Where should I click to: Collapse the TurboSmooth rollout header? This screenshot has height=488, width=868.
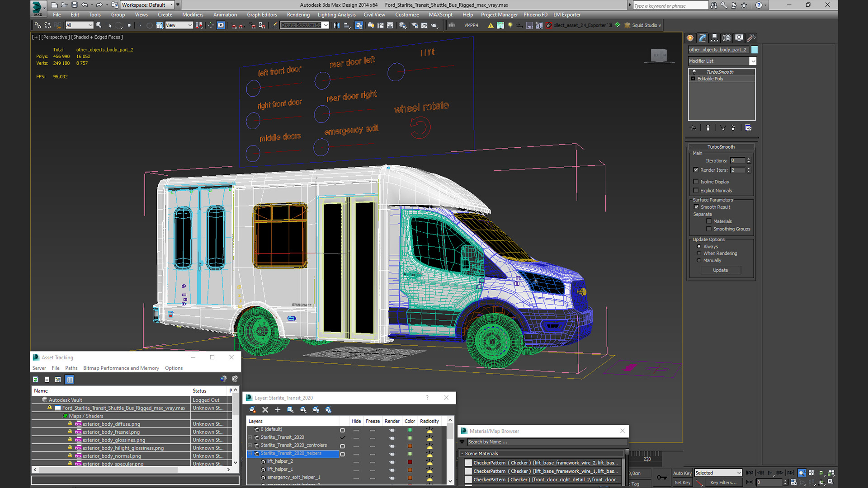point(721,147)
